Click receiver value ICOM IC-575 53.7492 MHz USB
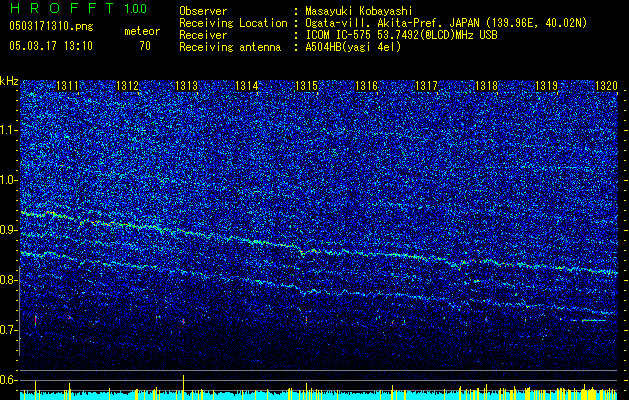 point(401,35)
